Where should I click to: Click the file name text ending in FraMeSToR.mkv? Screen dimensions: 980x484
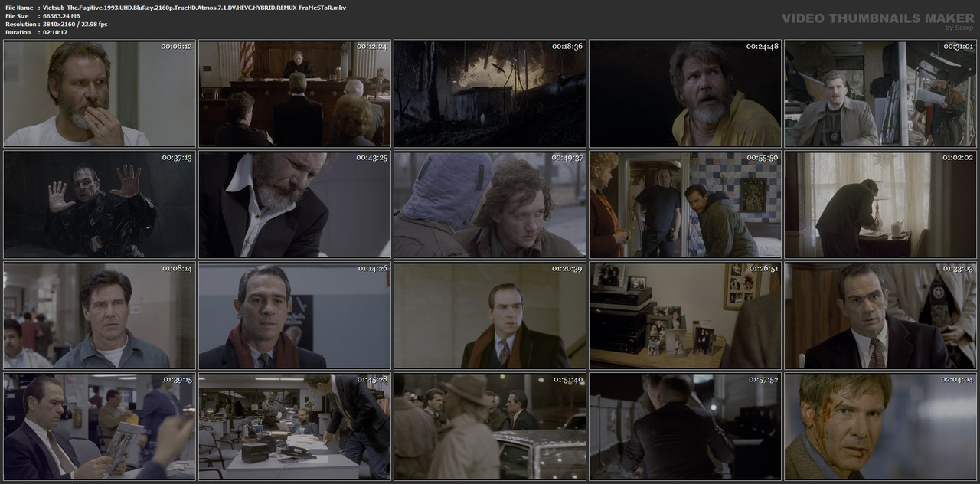click(194, 7)
